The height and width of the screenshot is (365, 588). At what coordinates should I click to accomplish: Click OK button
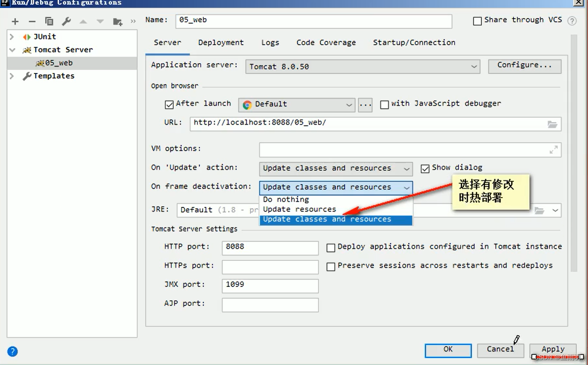click(448, 350)
